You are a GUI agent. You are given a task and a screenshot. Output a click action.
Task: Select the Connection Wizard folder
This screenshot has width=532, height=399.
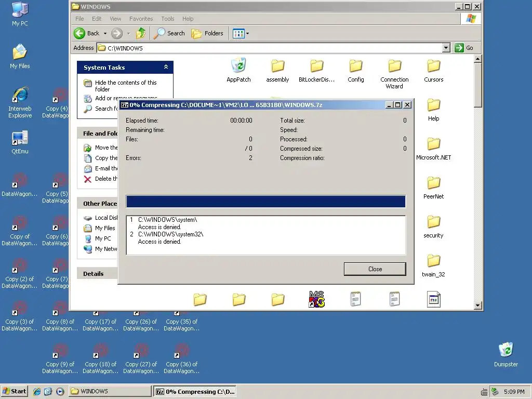pyautogui.click(x=394, y=74)
